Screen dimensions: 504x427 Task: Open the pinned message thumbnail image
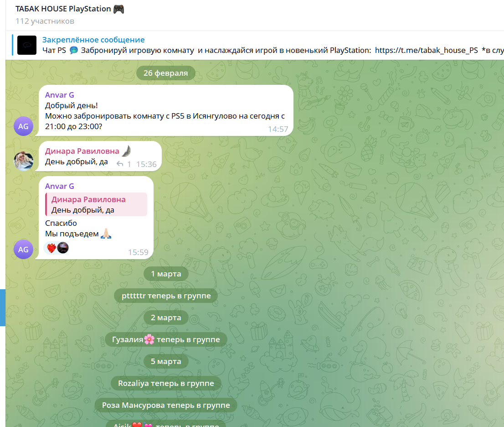tap(27, 45)
